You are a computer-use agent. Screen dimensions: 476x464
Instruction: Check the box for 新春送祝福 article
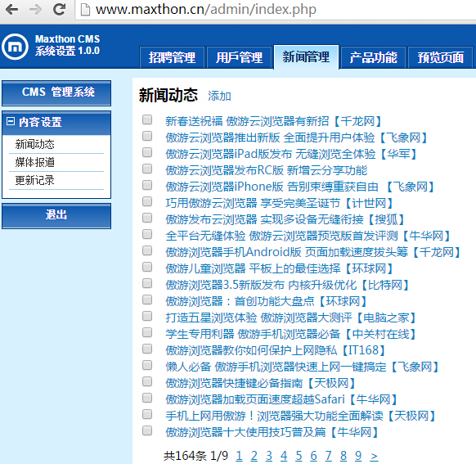(147, 119)
